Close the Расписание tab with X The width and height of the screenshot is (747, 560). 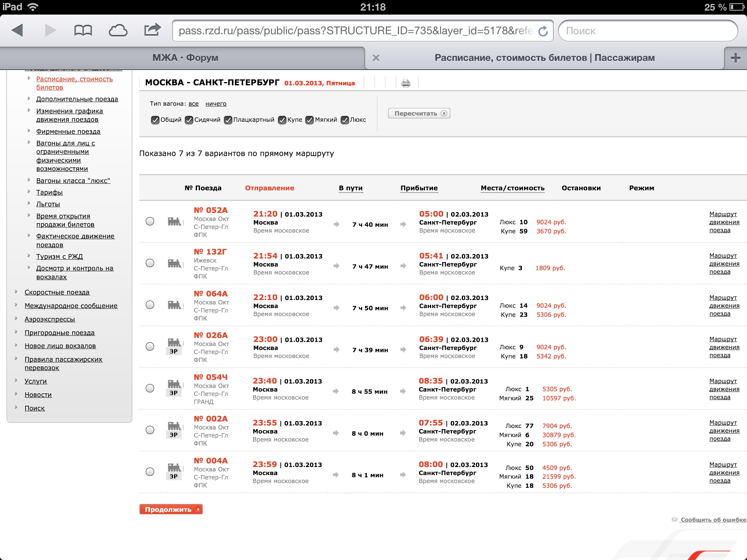[x=376, y=58]
